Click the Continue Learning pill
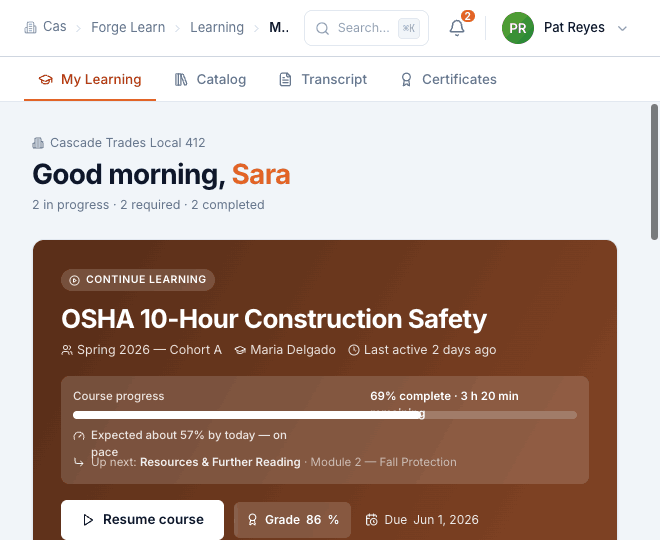Screen dimensions: 660x540 coord(138,280)
